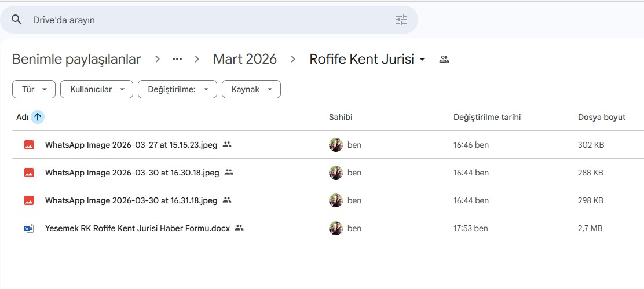Toggle name sort direction arrow
Image resolution: width=644 pixels, height=289 pixels.
pos(38,117)
